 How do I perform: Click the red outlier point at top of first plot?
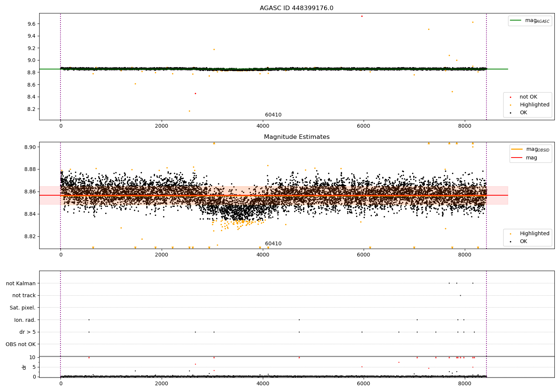[362, 16]
